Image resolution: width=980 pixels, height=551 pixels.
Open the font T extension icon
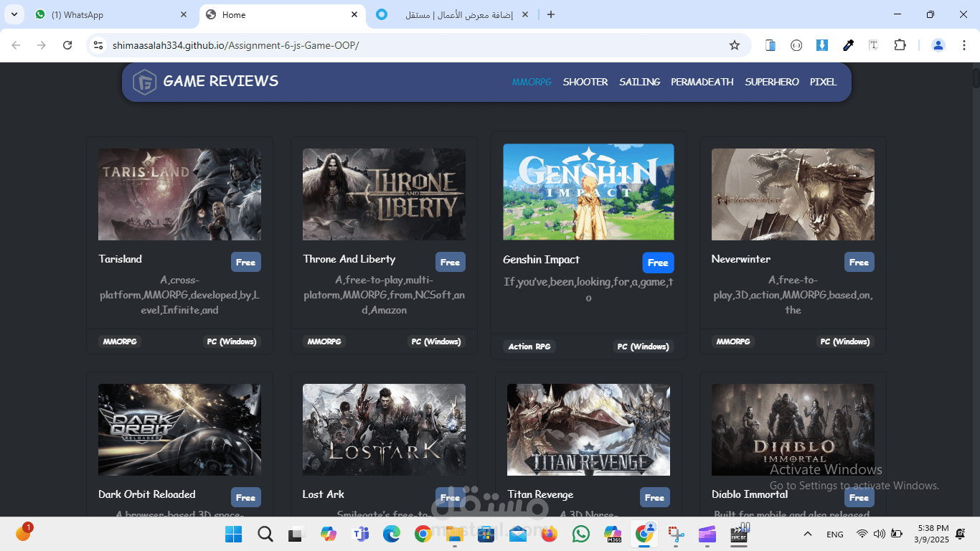point(874,45)
